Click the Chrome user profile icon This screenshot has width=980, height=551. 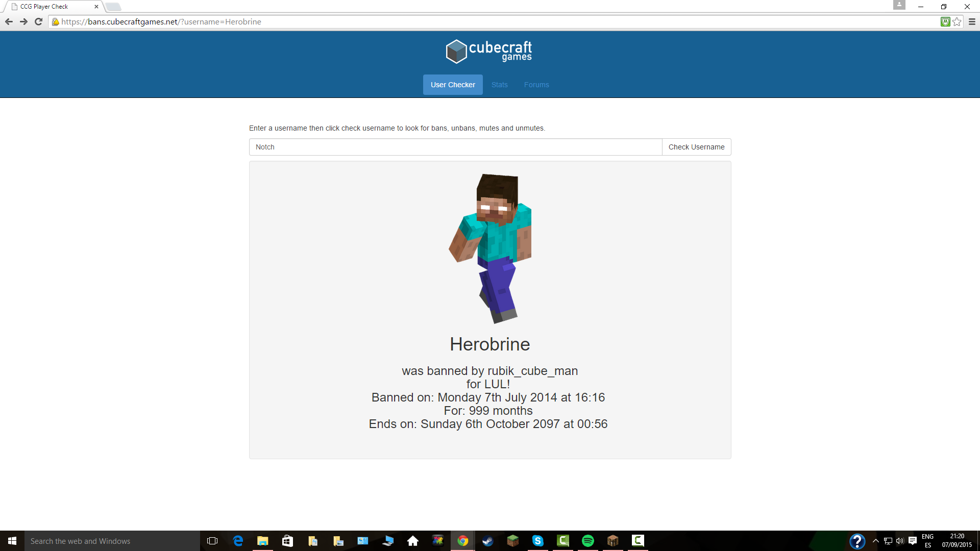click(x=899, y=5)
